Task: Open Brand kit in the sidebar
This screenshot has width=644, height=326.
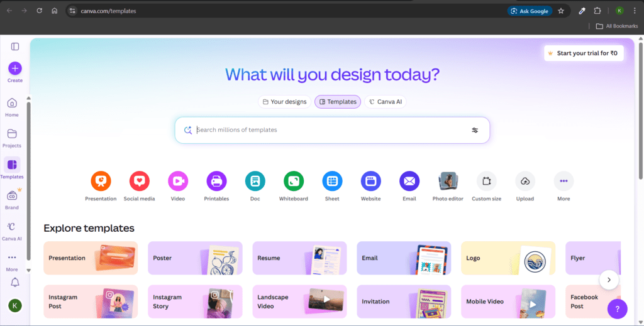Action: [12, 196]
